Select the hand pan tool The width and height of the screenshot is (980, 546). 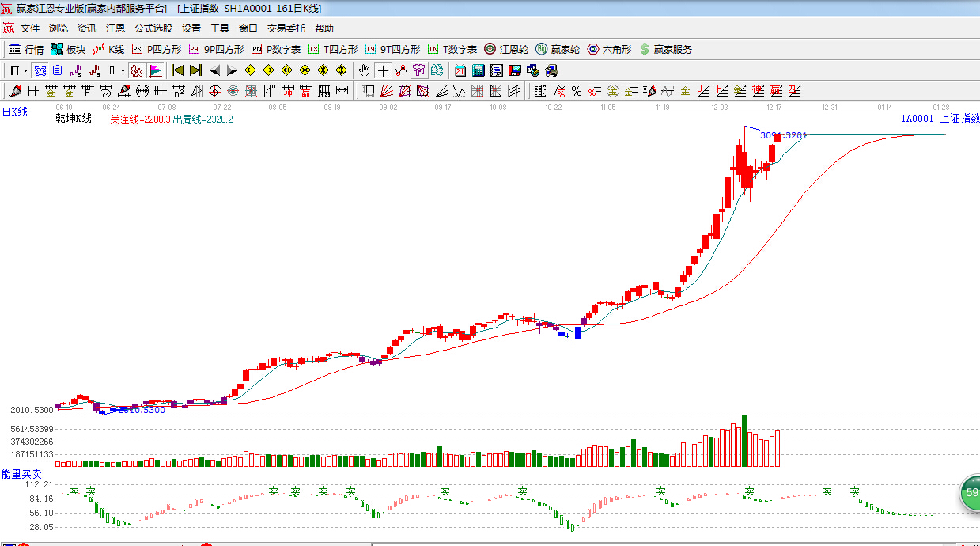364,70
